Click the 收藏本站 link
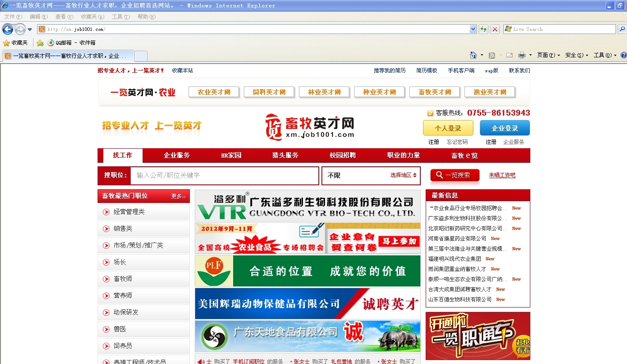627x364 pixels. [x=182, y=71]
